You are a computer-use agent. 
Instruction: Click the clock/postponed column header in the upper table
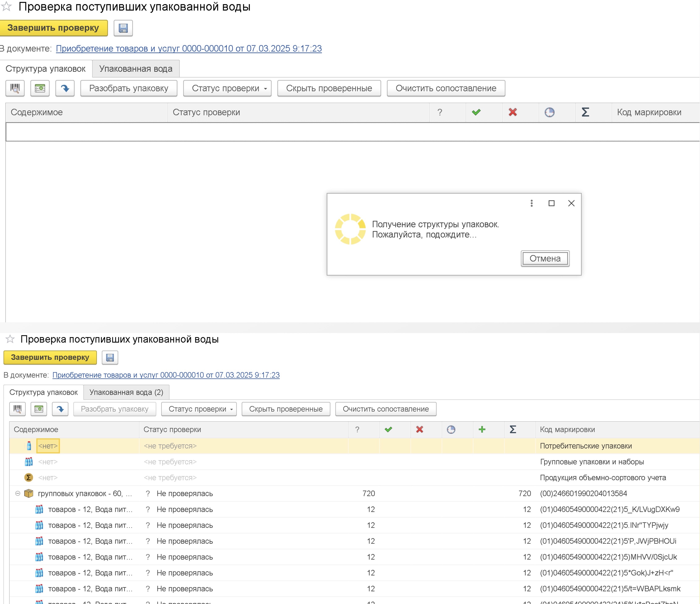pyautogui.click(x=550, y=112)
